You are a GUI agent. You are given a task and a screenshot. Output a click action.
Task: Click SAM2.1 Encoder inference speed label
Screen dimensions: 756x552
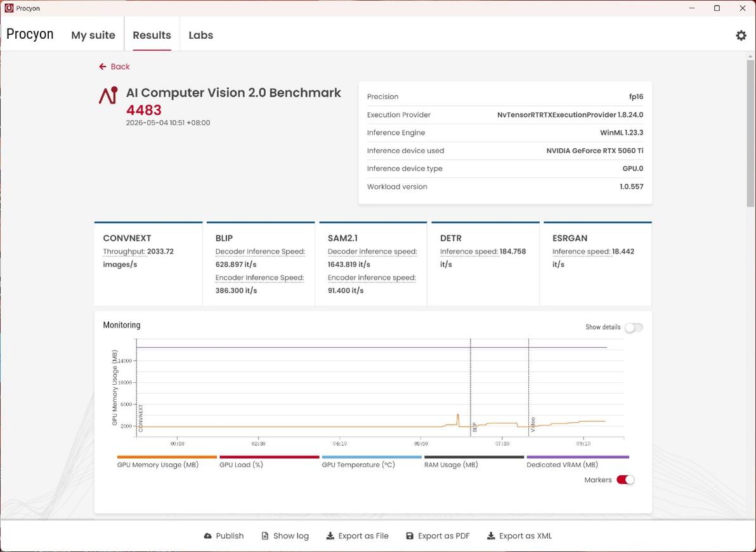(372, 278)
